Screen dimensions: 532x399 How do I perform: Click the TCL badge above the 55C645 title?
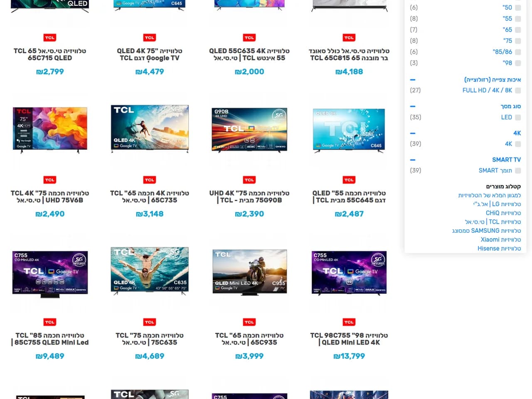349,180
